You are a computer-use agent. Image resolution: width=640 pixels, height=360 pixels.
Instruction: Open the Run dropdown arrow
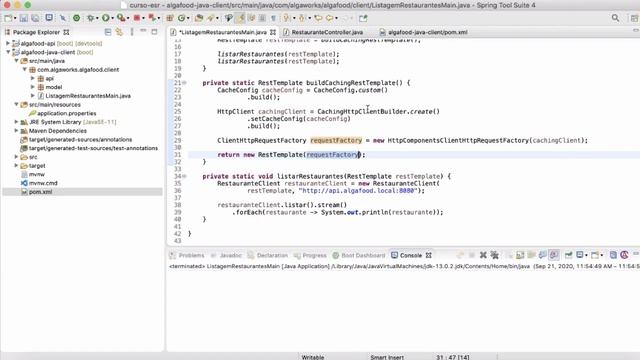tap(113, 18)
